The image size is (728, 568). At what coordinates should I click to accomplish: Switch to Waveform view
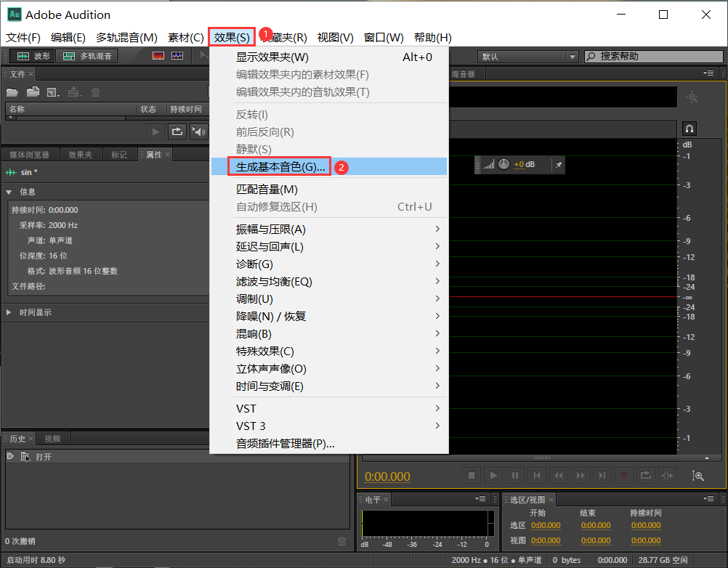(x=33, y=56)
